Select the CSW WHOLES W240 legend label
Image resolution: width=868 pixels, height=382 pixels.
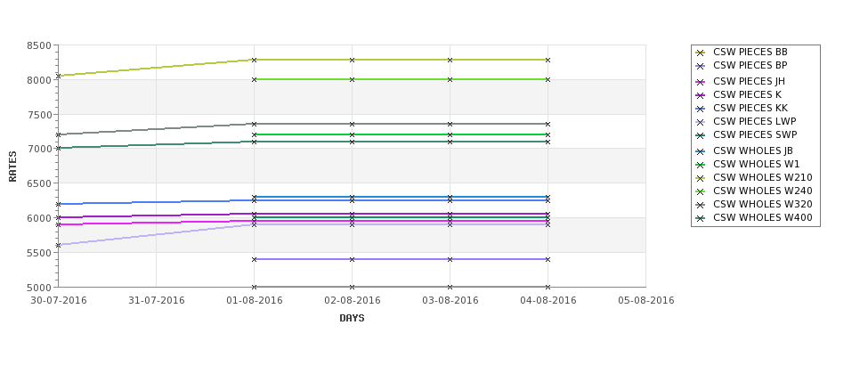[x=763, y=191]
